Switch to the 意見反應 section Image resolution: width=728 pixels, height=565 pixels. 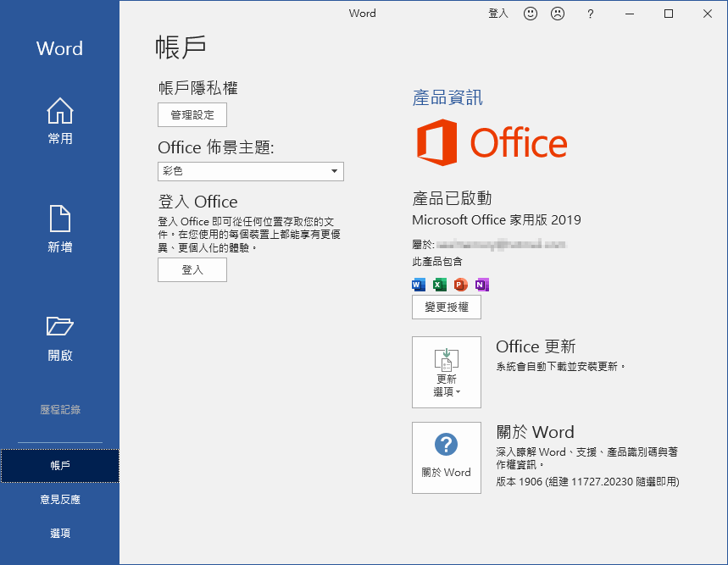[x=59, y=499]
